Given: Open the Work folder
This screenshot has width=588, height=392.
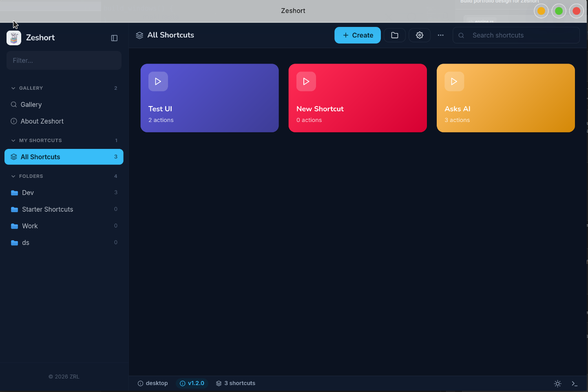Looking at the screenshot, I should (64, 226).
